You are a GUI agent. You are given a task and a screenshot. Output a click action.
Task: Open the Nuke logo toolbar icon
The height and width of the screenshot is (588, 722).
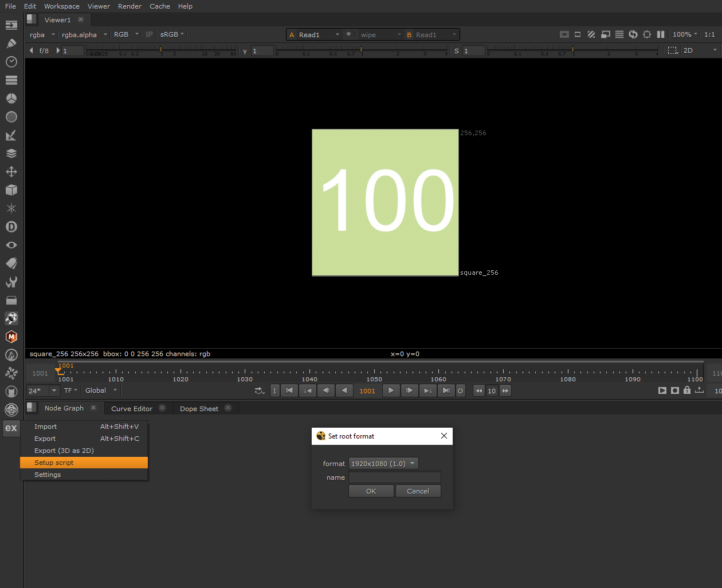click(11, 318)
